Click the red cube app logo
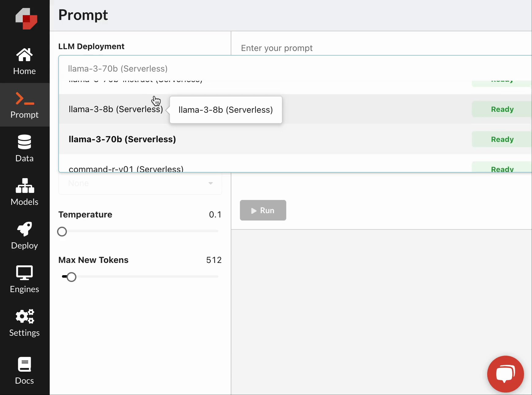Image resolution: width=532 pixels, height=395 pixels. pyautogui.click(x=26, y=19)
